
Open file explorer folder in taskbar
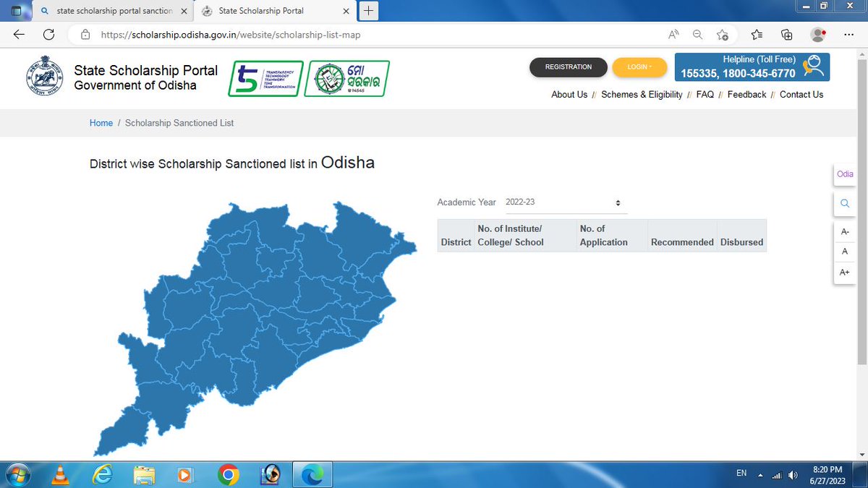[x=145, y=474]
